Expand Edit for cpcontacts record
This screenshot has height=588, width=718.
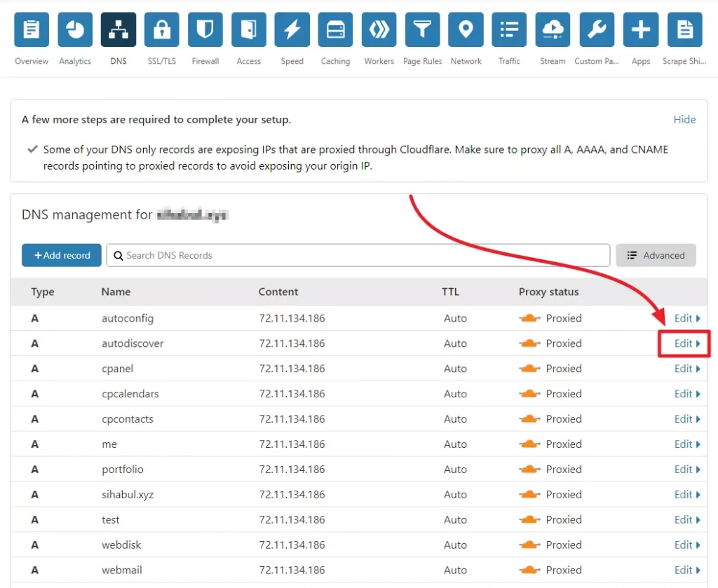point(687,418)
